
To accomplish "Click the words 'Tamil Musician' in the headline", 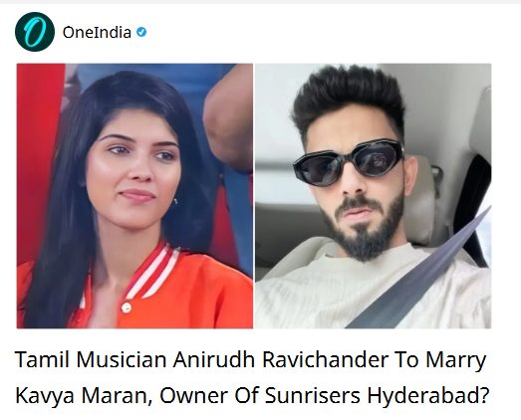I will 91,359.
